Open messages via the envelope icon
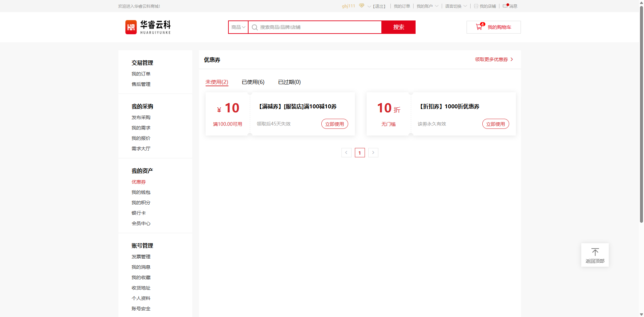This screenshot has height=317, width=644. click(x=505, y=6)
